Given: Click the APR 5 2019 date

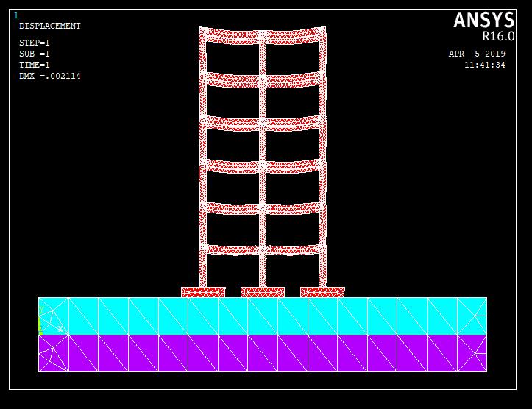Looking at the screenshot, I should (477, 54).
